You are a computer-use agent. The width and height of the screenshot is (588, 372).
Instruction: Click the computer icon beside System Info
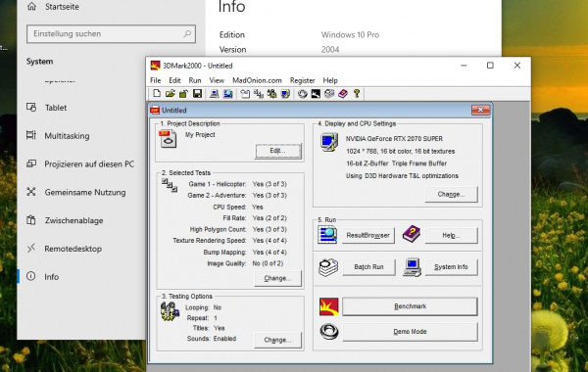[x=413, y=267]
